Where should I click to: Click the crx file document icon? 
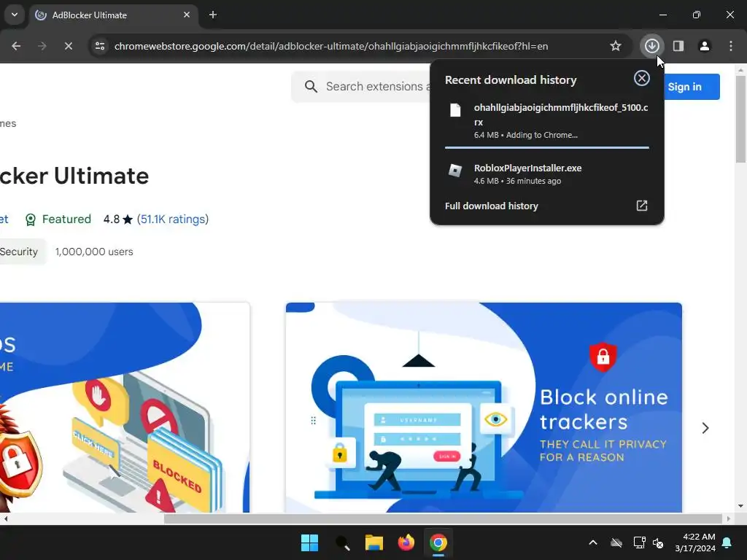(455, 110)
